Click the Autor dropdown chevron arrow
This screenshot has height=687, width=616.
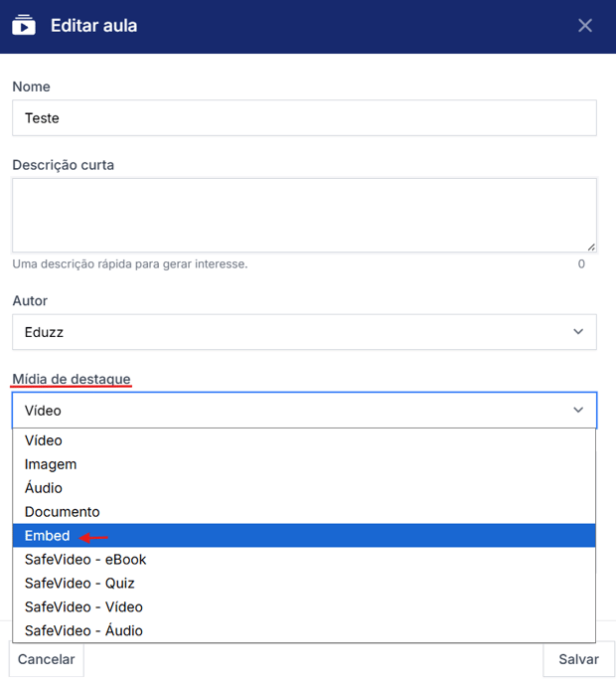coord(578,332)
